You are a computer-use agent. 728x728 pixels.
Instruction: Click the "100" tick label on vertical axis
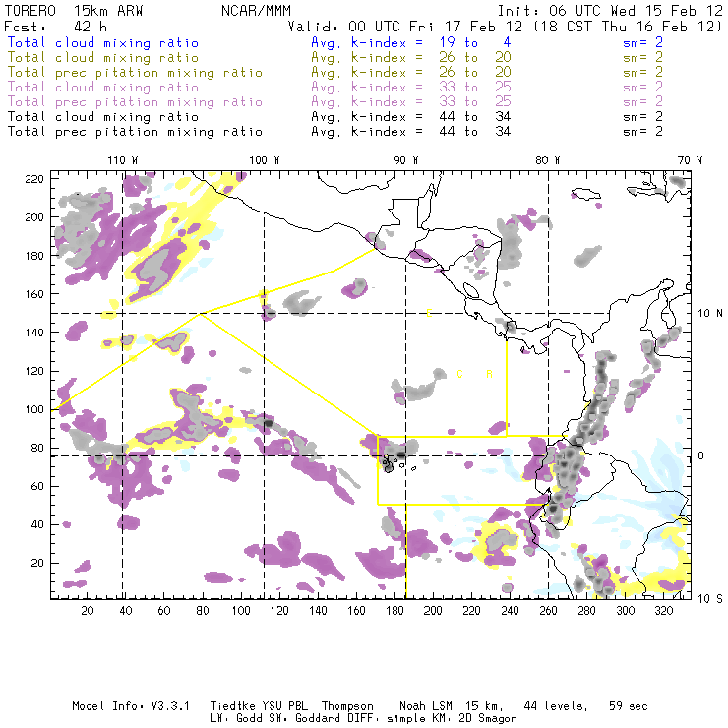[x=34, y=409]
